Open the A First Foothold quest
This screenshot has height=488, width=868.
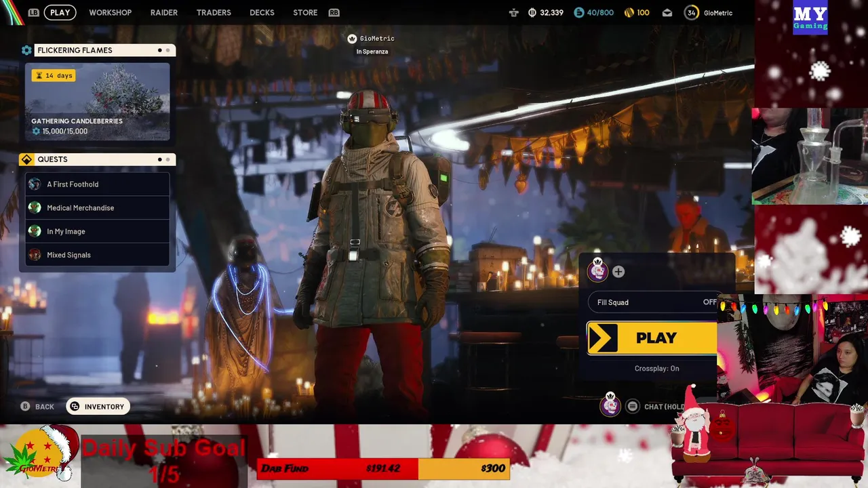tap(97, 184)
